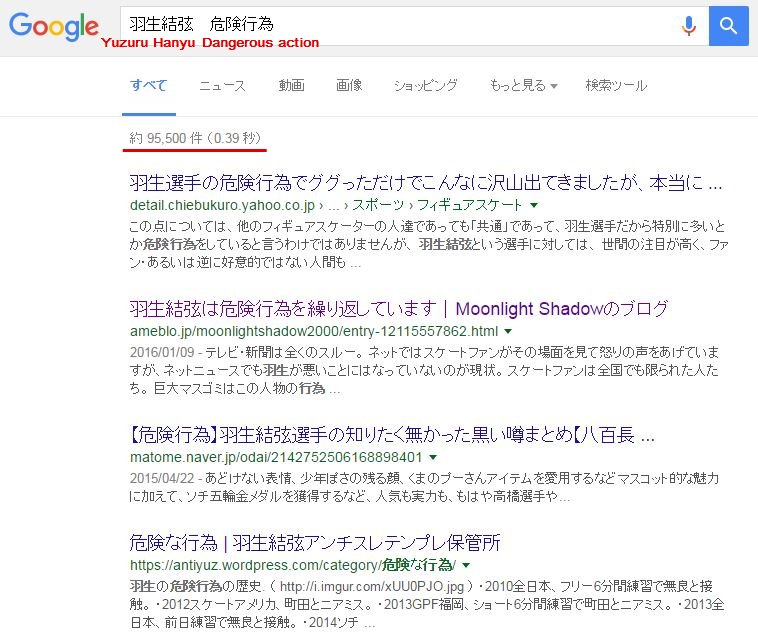Open the ショッピング tab
The image size is (758, 632).
coord(425,86)
